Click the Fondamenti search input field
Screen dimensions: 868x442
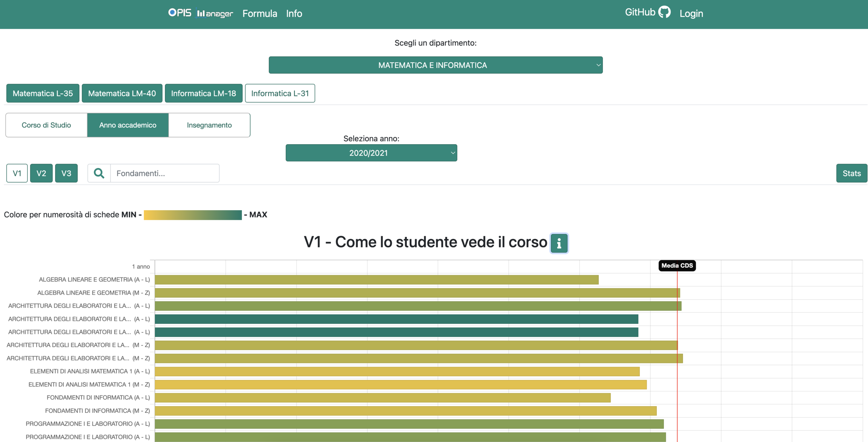click(x=165, y=173)
